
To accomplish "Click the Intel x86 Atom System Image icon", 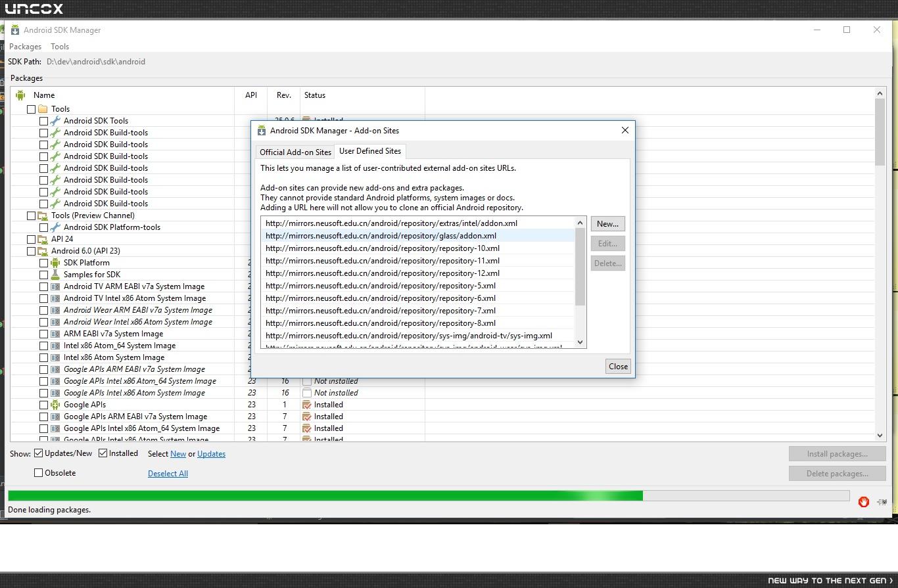I will (55, 357).
